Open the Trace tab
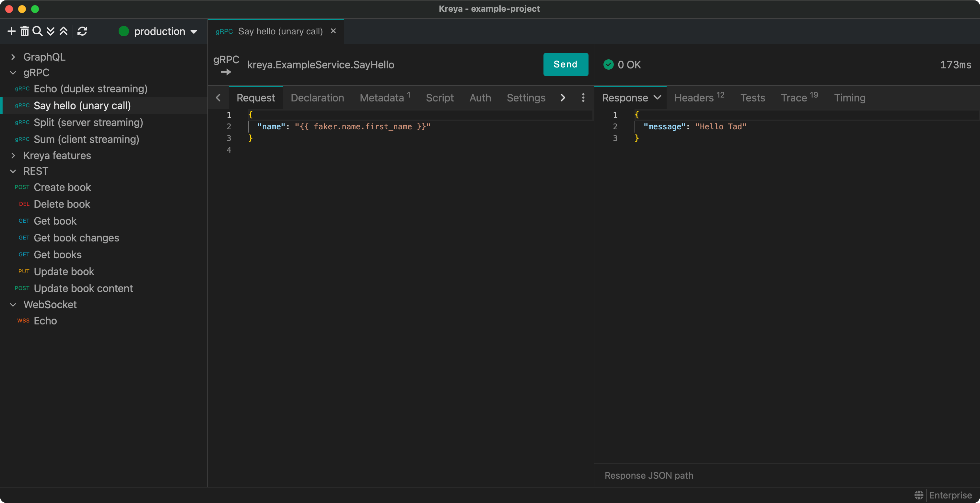Image resolution: width=980 pixels, height=503 pixels. click(x=799, y=98)
